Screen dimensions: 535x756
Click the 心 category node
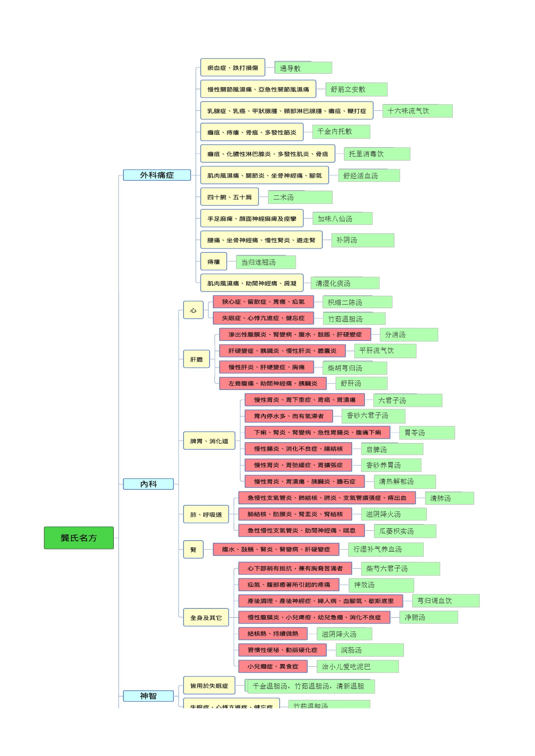tap(193, 310)
